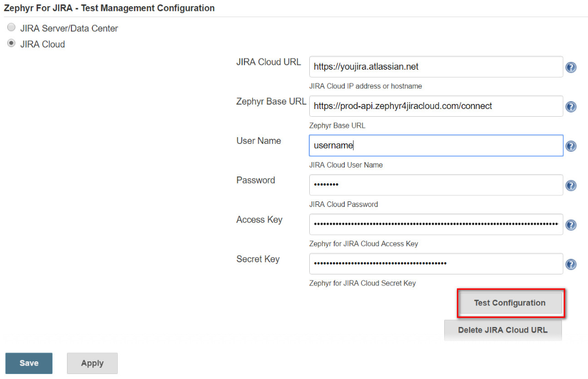Click 'JIRA Cloud Password' hint text
The image size is (588, 379).
click(x=344, y=205)
